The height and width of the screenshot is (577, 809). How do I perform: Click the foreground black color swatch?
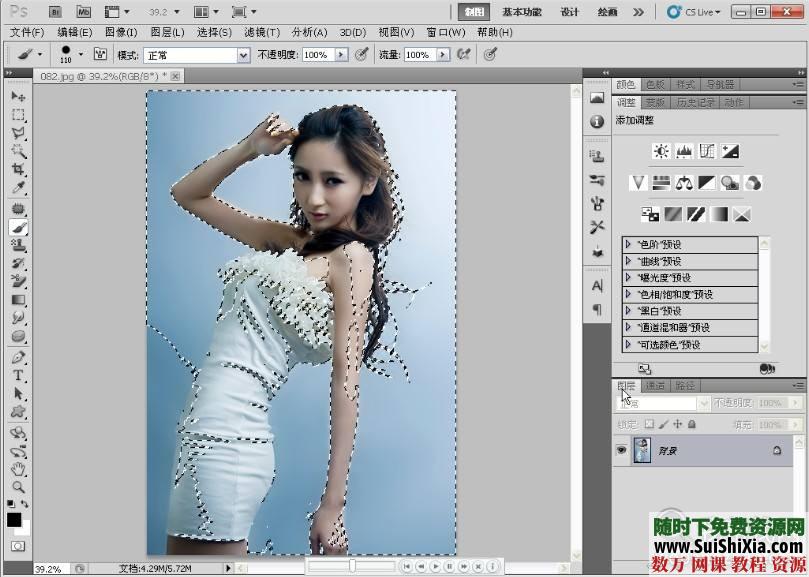(x=14, y=519)
